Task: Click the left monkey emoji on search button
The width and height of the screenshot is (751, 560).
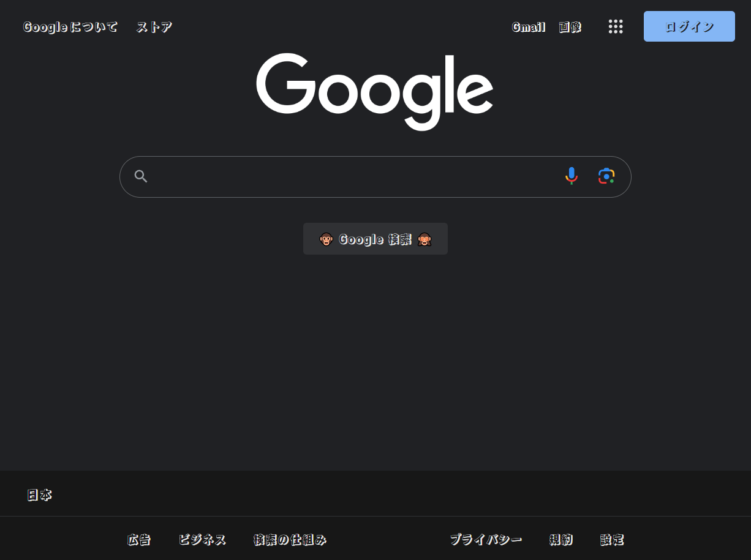Action: pyautogui.click(x=326, y=239)
